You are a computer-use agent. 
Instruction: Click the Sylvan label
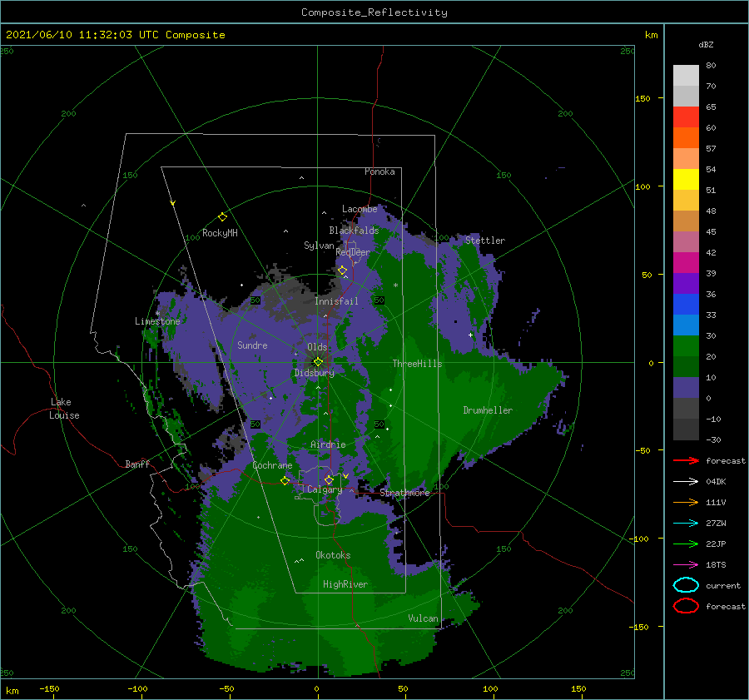point(319,246)
